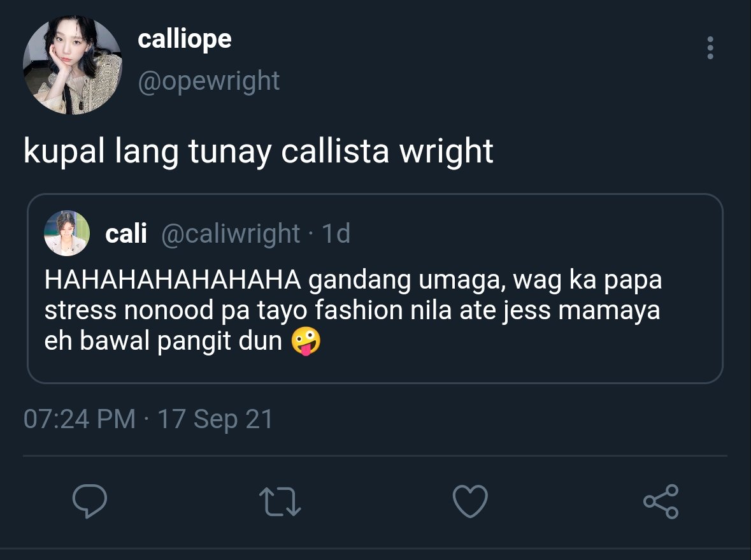
Task: Open the three-dot more options menu
Action: [x=710, y=48]
